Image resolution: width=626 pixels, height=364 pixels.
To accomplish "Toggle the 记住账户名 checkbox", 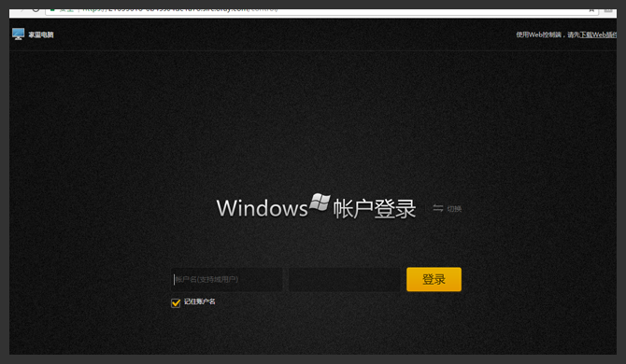I will coord(176,303).
